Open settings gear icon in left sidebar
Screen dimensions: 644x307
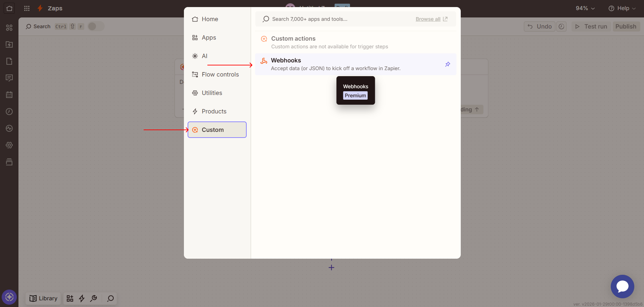click(x=9, y=145)
